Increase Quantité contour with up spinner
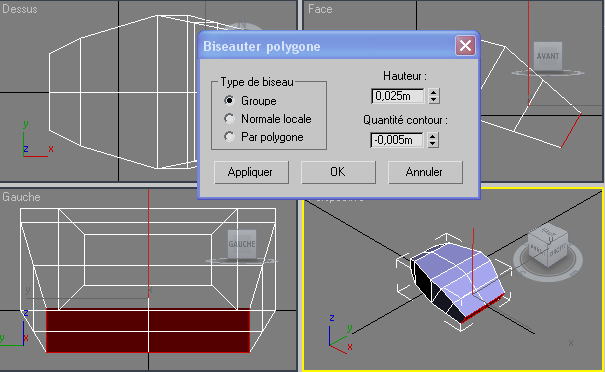 [433, 137]
